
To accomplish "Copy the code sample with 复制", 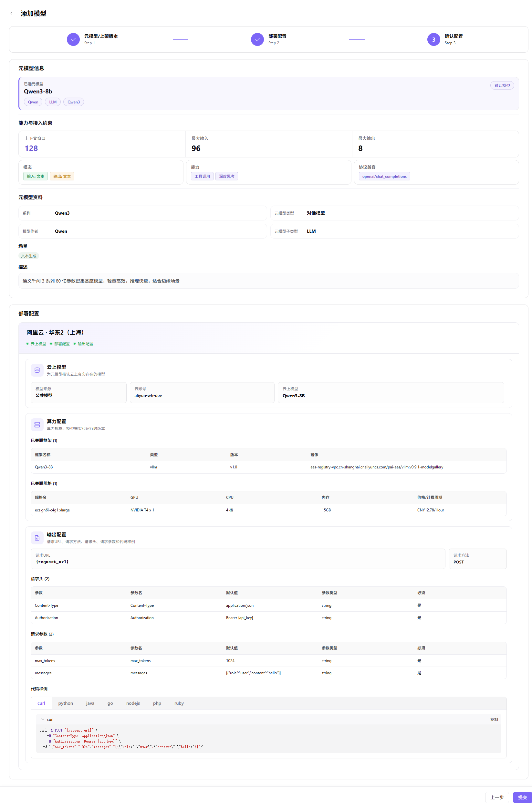I will tap(494, 719).
